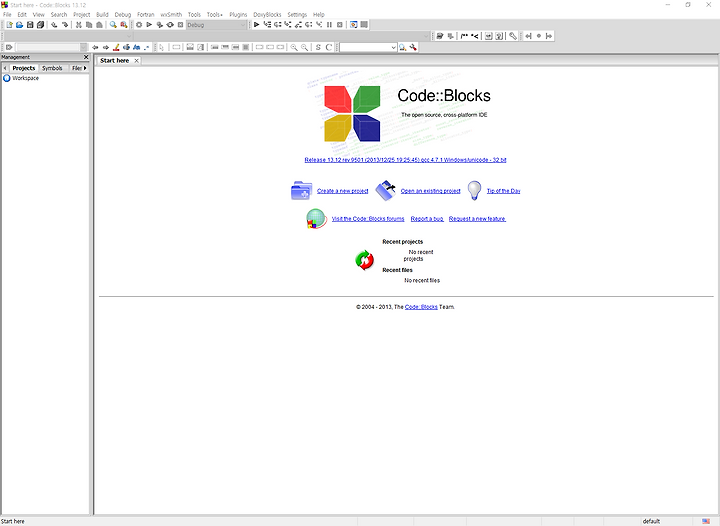
Task: Click the Zoom in magnifier icon
Action: point(294,47)
